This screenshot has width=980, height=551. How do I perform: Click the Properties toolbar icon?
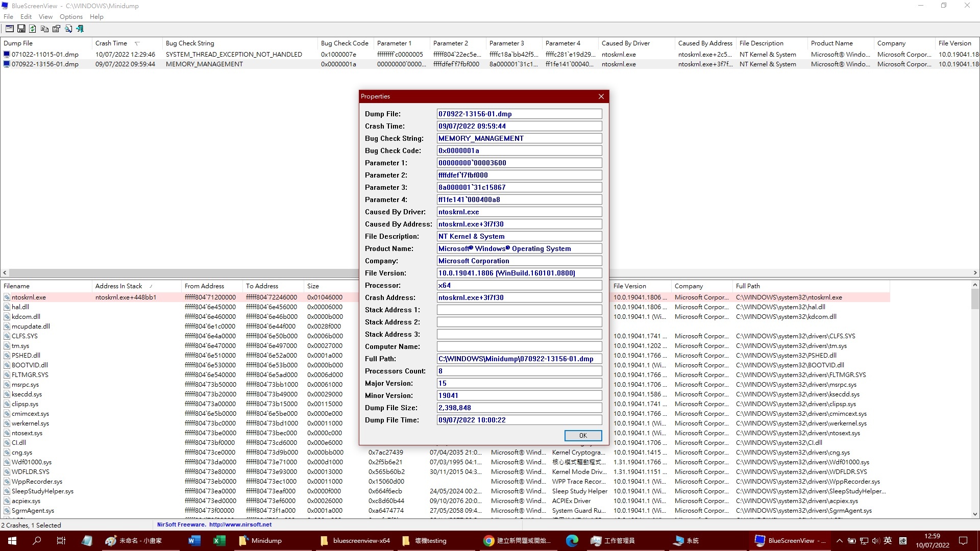(x=56, y=29)
